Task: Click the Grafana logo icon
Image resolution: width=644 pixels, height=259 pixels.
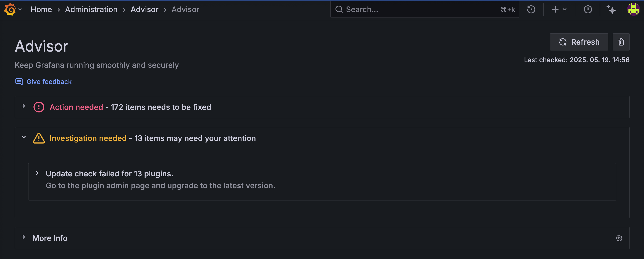Action: click(10, 9)
